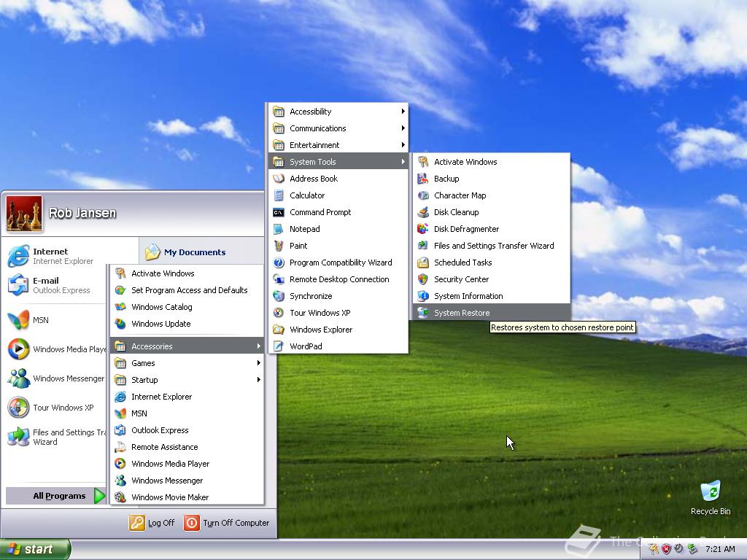Image resolution: width=747 pixels, height=560 pixels.
Task: Click the Character Map icon
Action: point(422,195)
